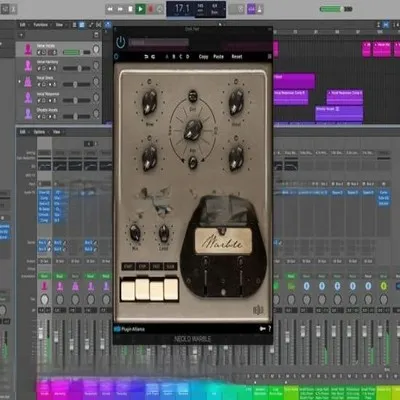400x400 pixels.
Task: Select plugin settings bank B
Action: [174, 57]
